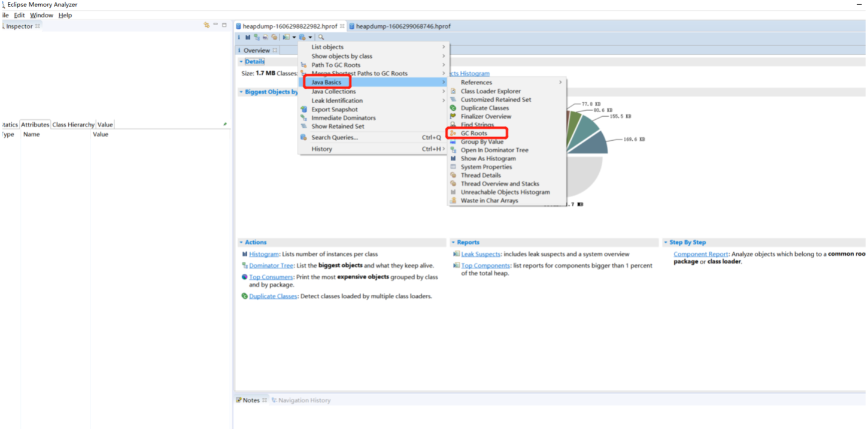Screen dimensions: 868x429
Task: Minimize the Inspector panel
Action: (216, 25)
